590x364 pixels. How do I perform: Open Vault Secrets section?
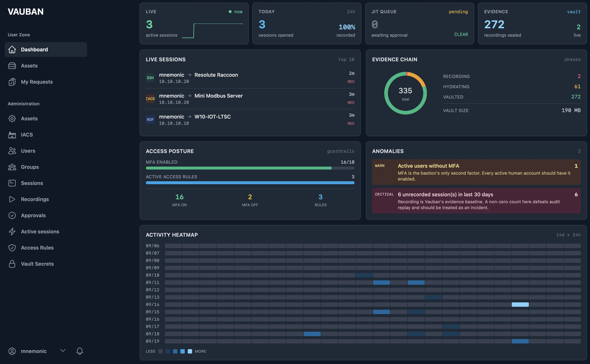(46, 264)
